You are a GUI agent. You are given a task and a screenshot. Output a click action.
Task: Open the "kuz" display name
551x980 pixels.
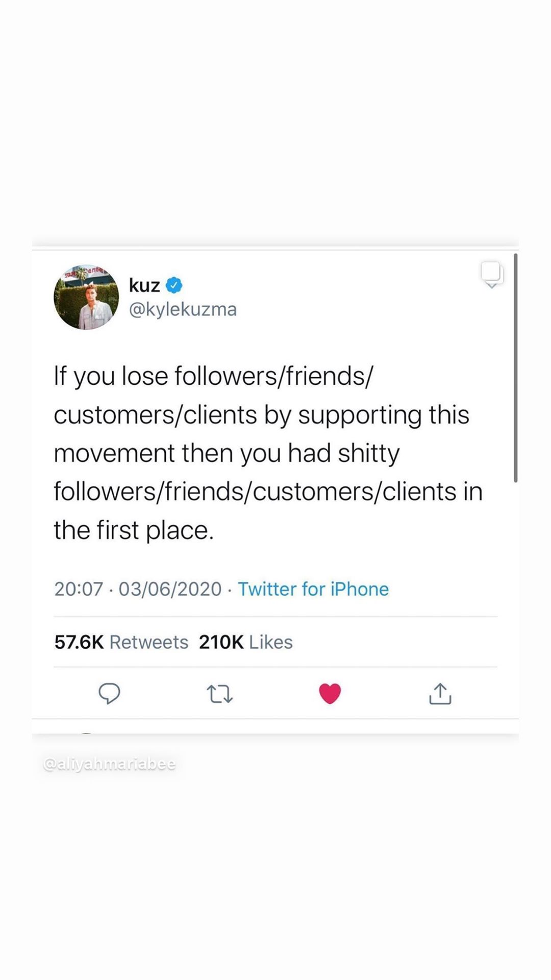coord(144,285)
